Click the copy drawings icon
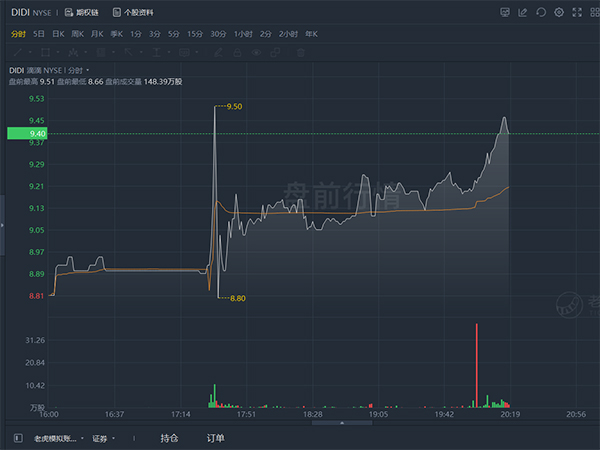 point(275,52)
